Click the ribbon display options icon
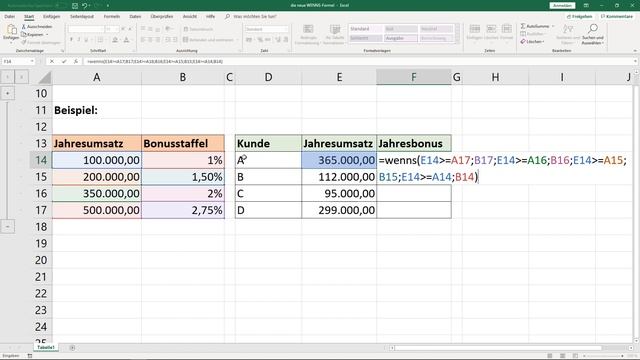640x360 pixels. point(586,6)
